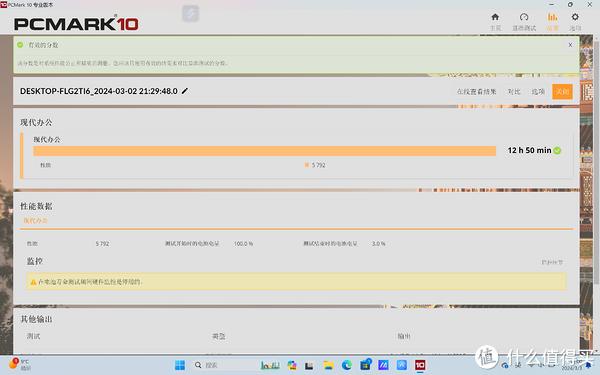Click the warning triangle in yellow banner
Image resolution: width=600 pixels, height=375 pixels.
point(33,282)
